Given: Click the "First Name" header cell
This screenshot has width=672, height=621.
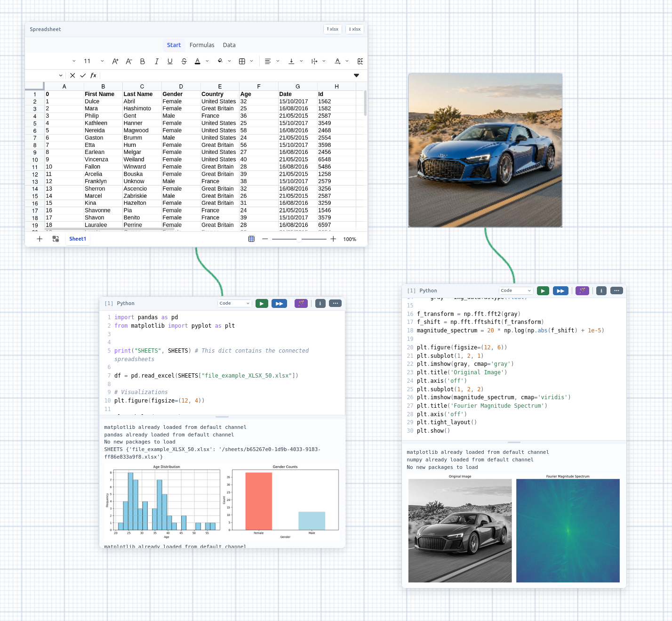Looking at the screenshot, I should pos(103,94).
